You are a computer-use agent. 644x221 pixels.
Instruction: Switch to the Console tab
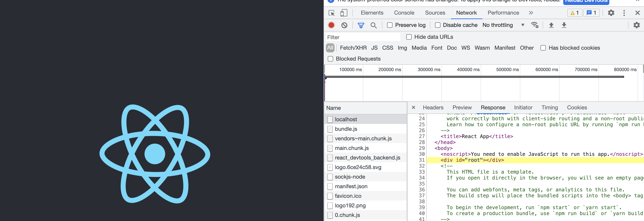click(404, 13)
